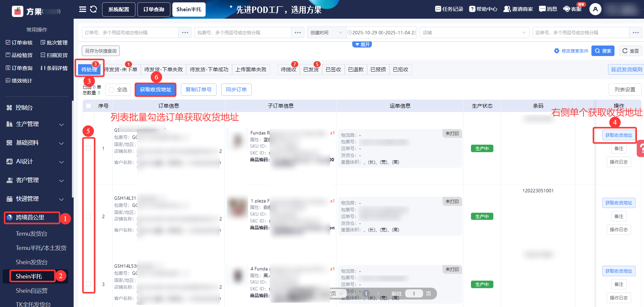The width and height of the screenshot is (644, 307).
Task: Open the 店铺 store dropdown
Action: tap(474, 33)
